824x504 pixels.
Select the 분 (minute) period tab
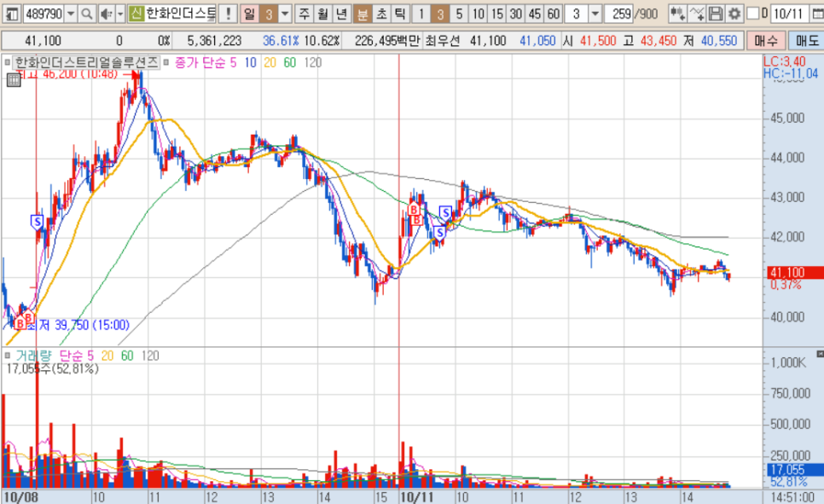pyautogui.click(x=362, y=14)
